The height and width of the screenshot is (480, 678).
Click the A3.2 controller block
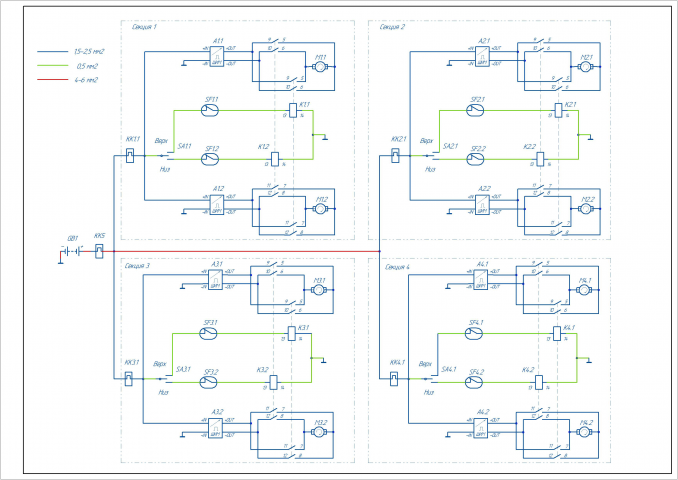pyautogui.click(x=215, y=427)
